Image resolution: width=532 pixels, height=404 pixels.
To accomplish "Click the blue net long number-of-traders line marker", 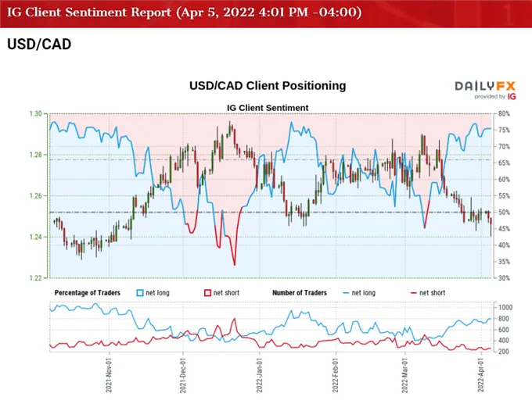I will [x=346, y=293].
